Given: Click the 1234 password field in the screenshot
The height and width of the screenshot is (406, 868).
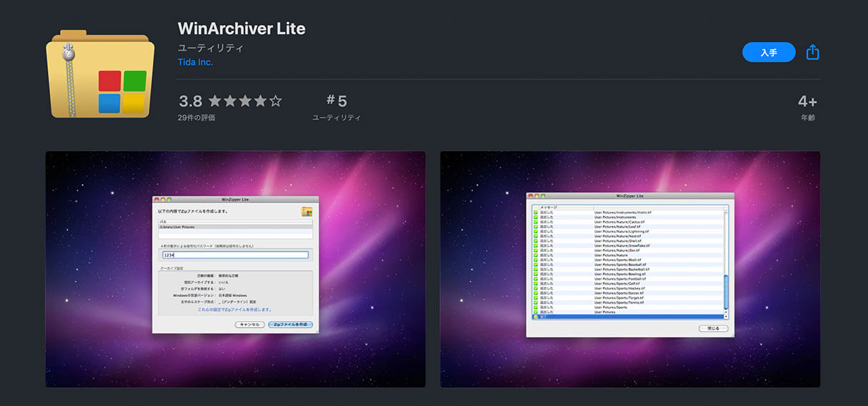Looking at the screenshot, I should click(235, 255).
